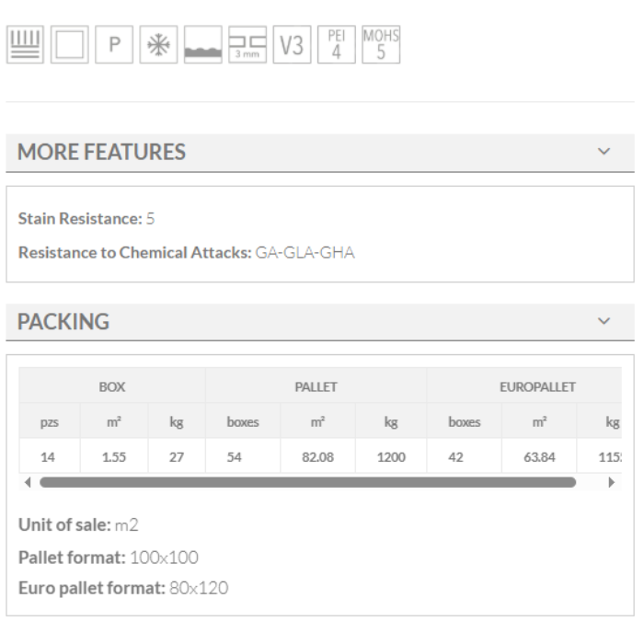Click the PEI 4 rating icon
Image resolution: width=644 pixels, height=644 pixels.
(336, 45)
